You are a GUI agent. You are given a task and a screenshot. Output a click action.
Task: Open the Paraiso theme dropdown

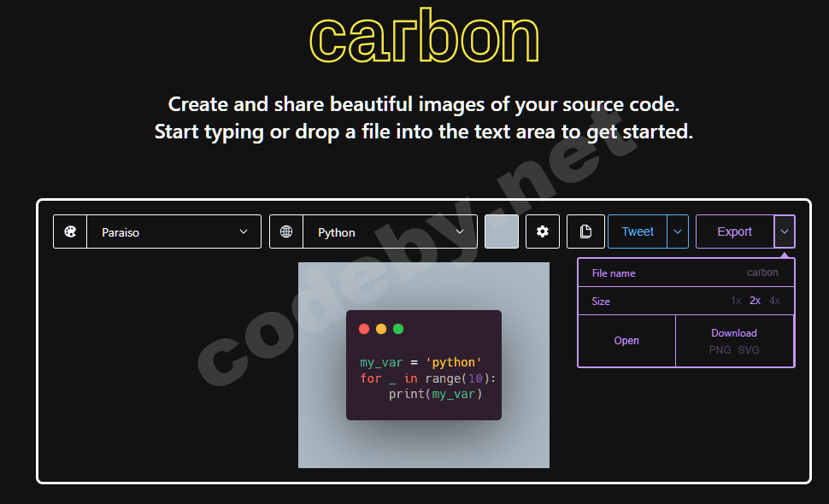click(x=174, y=231)
